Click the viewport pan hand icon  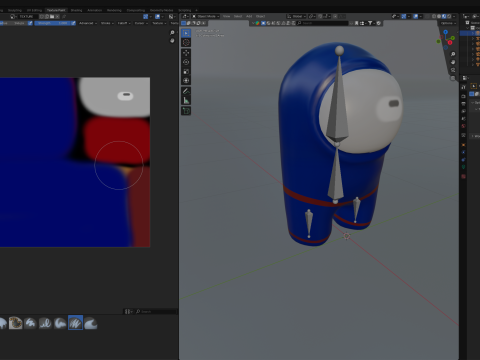[453, 62]
